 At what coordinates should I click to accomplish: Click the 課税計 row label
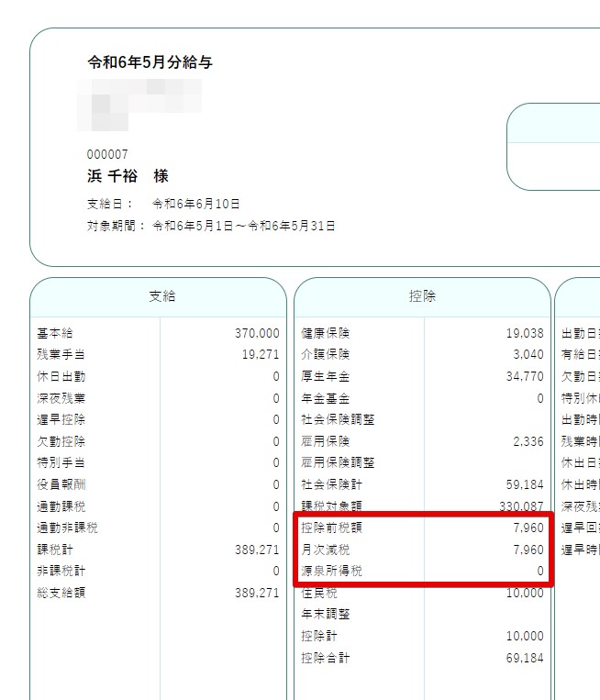55,550
